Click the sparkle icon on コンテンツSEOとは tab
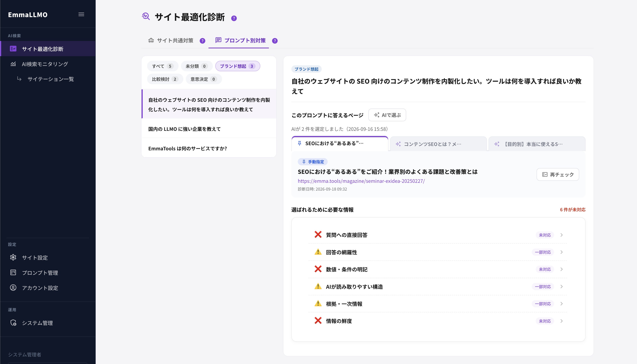Screen dimensions: 637x364 [x=398, y=144]
